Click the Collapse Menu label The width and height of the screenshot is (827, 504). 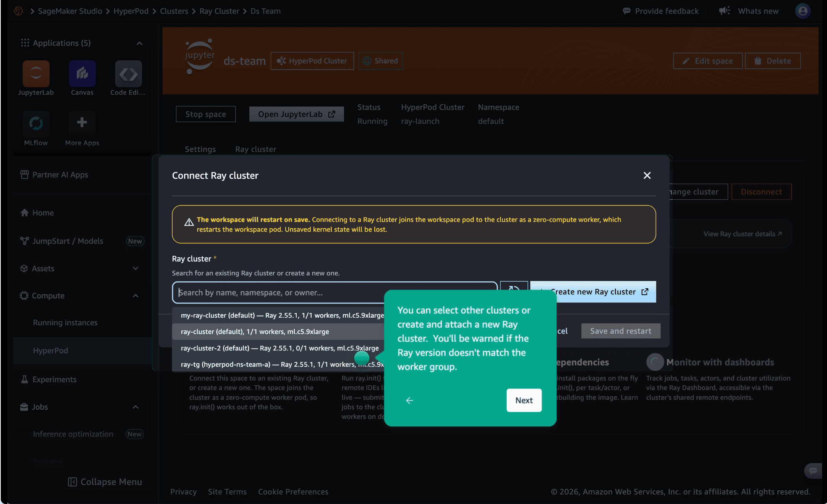pos(111,482)
